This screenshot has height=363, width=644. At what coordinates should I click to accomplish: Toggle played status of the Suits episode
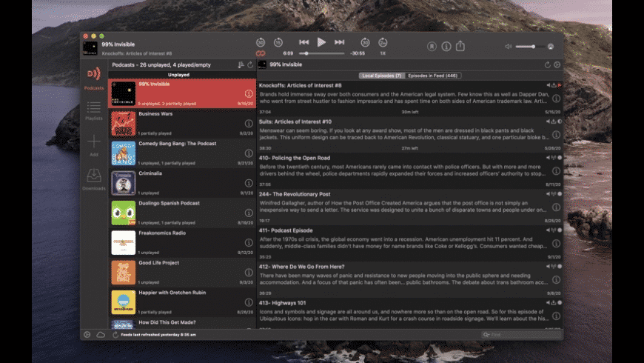point(560,121)
